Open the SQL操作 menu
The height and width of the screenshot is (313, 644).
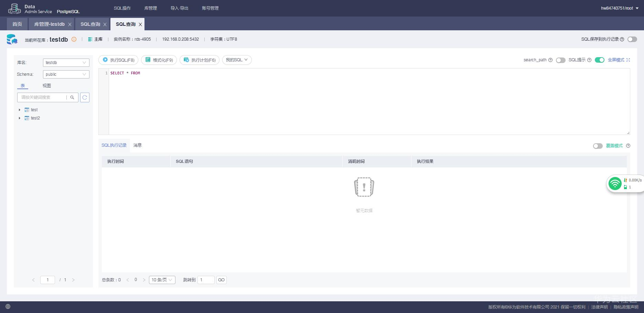click(122, 8)
